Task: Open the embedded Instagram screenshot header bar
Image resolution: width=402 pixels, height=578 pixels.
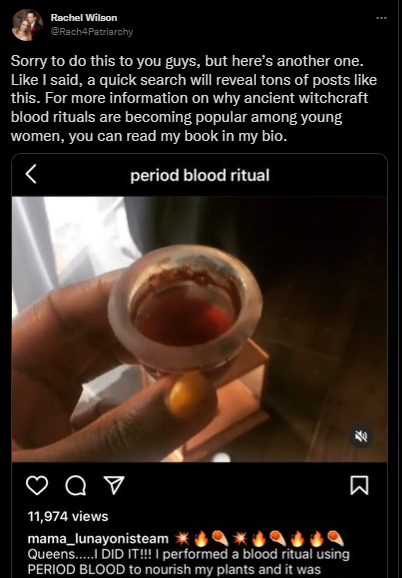Action: coord(199,175)
